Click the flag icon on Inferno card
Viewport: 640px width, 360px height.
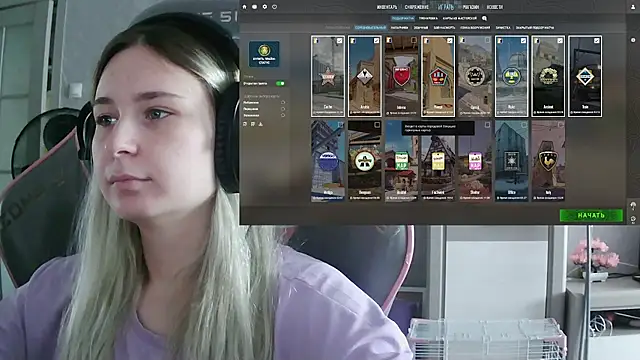tap(389, 40)
